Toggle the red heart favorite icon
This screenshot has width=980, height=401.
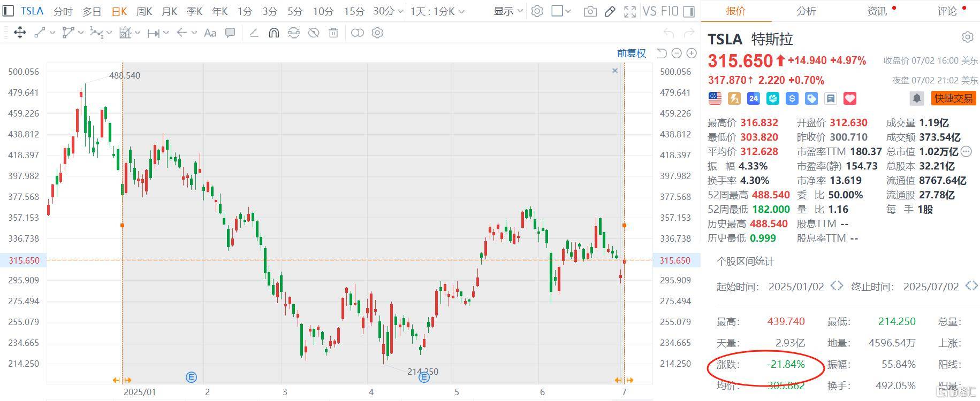click(x=850, y=98)
